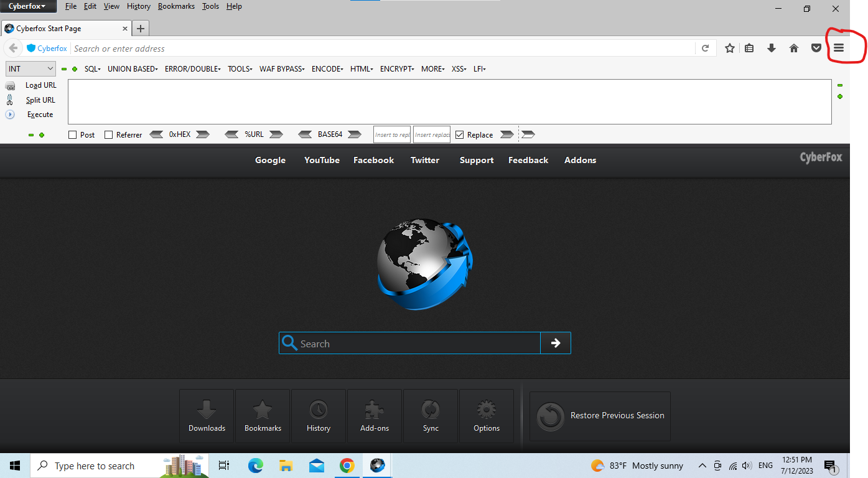Expand the WAF BYPASS dropdown
Image resolution: width=868 pixels, height=478 pixels.
[x=282, y=69]
